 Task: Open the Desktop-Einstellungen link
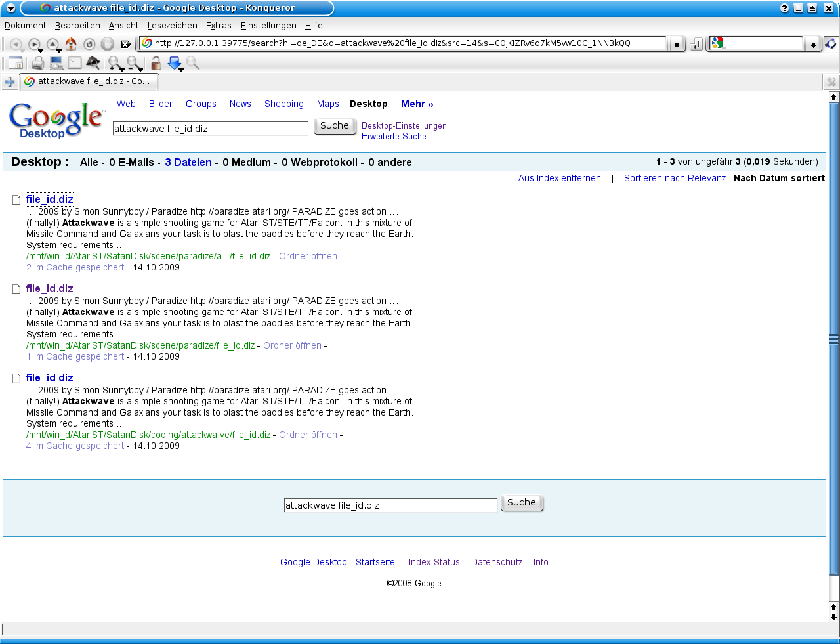point(404,126)
